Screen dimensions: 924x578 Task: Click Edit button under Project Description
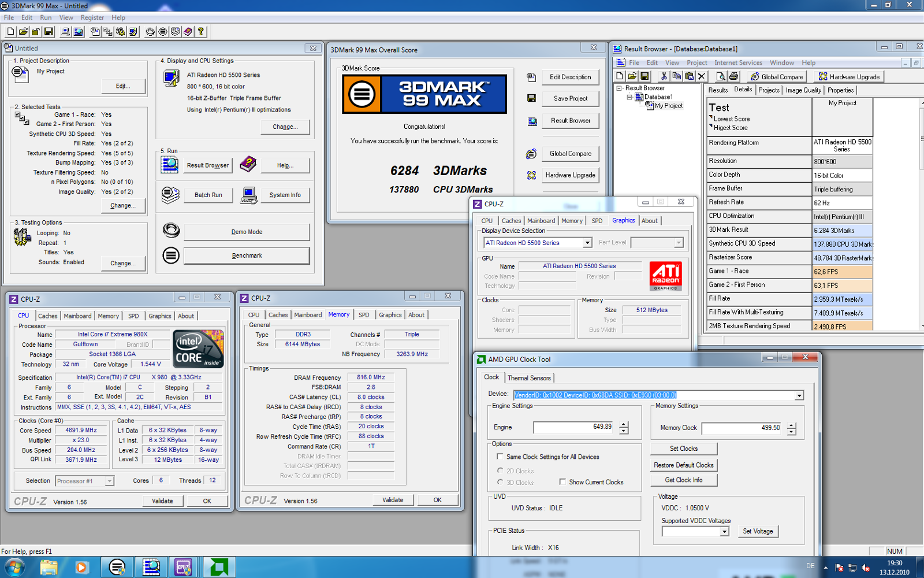[123, 86]
